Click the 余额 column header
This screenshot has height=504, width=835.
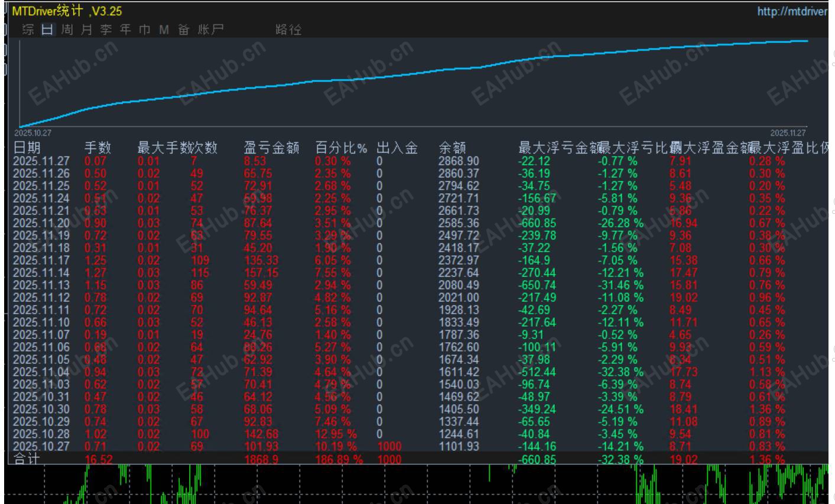point(452,148)
